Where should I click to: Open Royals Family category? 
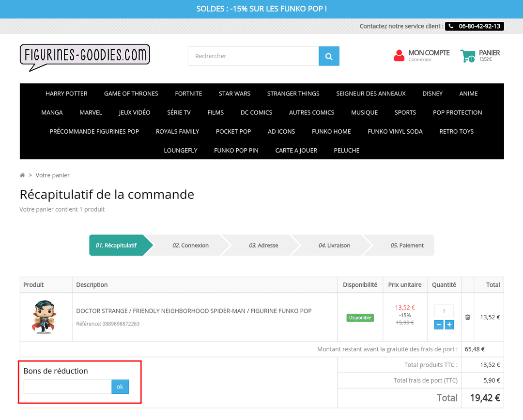177,131
